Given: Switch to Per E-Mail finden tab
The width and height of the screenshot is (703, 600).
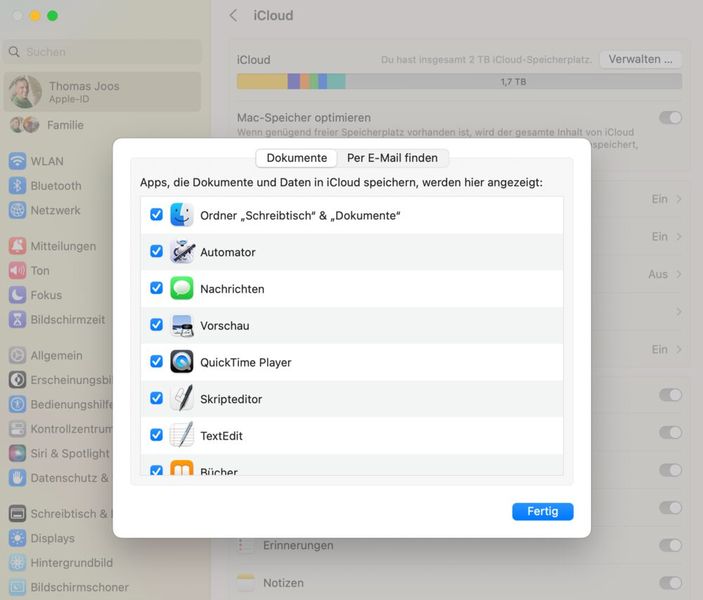Looking at the screenshot, I should click(x=392, y=158).
